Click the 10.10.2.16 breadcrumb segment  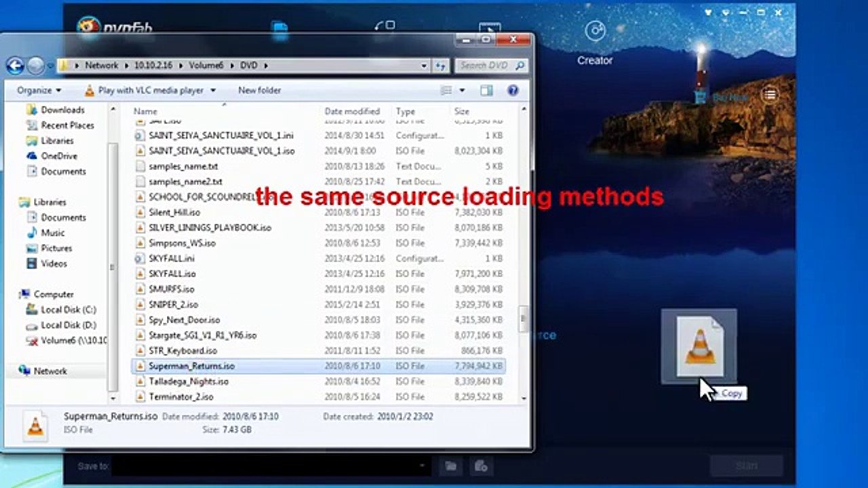tap(153, 66)
